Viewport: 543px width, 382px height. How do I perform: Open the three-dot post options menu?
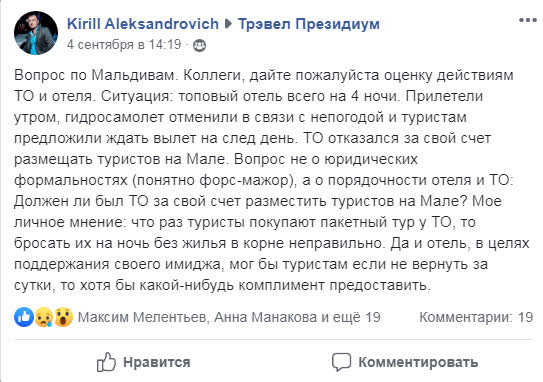click(x=528, y=20)
